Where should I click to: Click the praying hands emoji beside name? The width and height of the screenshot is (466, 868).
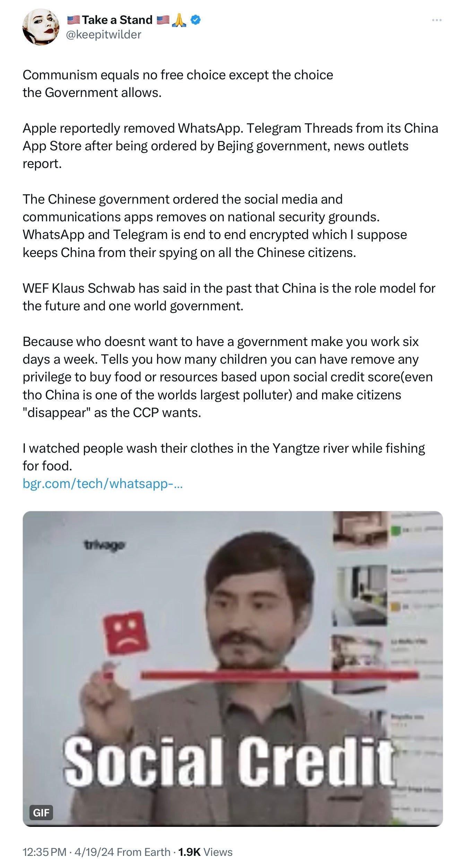[x=179, y=20]
